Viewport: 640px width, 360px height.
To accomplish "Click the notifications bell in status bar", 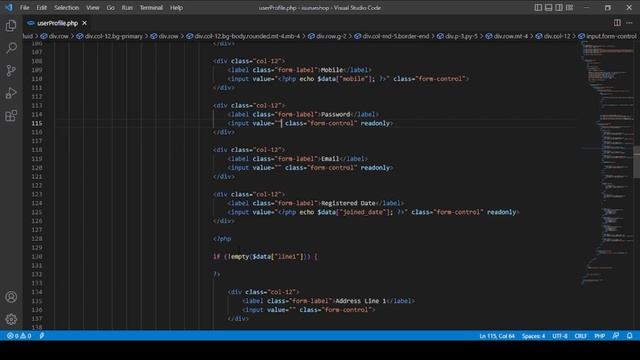I will [629, 336].
